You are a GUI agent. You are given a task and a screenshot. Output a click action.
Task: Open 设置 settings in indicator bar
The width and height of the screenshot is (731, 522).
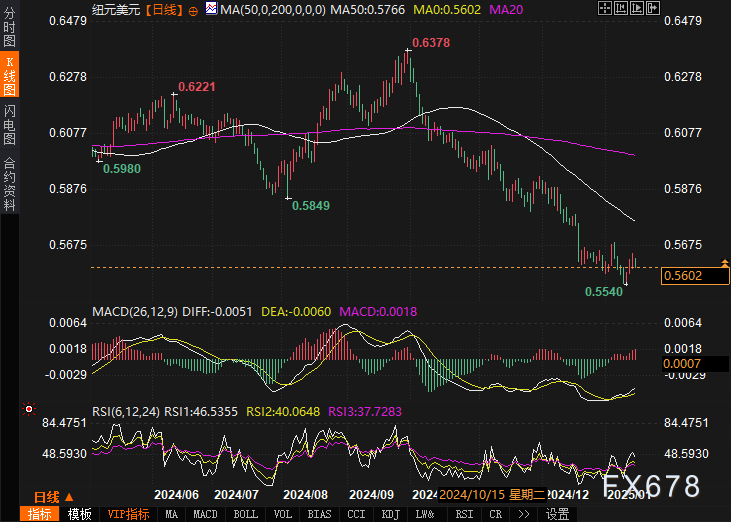pyautogui.click(x=557, y=514)
